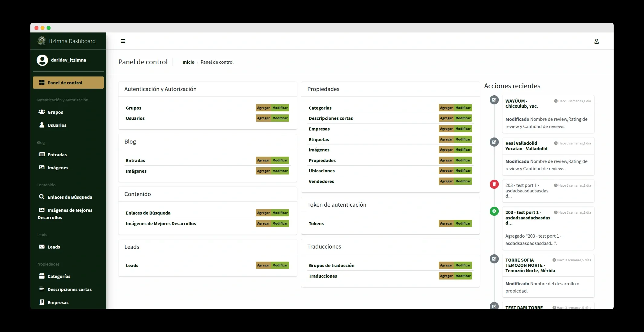Click the green plus icon on the timeline
The image size is (644, 332).
pyautogui.click(x=495, y=212)
